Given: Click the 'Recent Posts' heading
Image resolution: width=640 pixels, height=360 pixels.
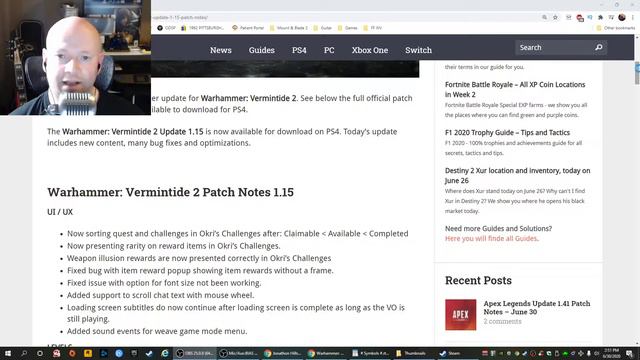Looking at the screenshot, I should tap(478, 280).
